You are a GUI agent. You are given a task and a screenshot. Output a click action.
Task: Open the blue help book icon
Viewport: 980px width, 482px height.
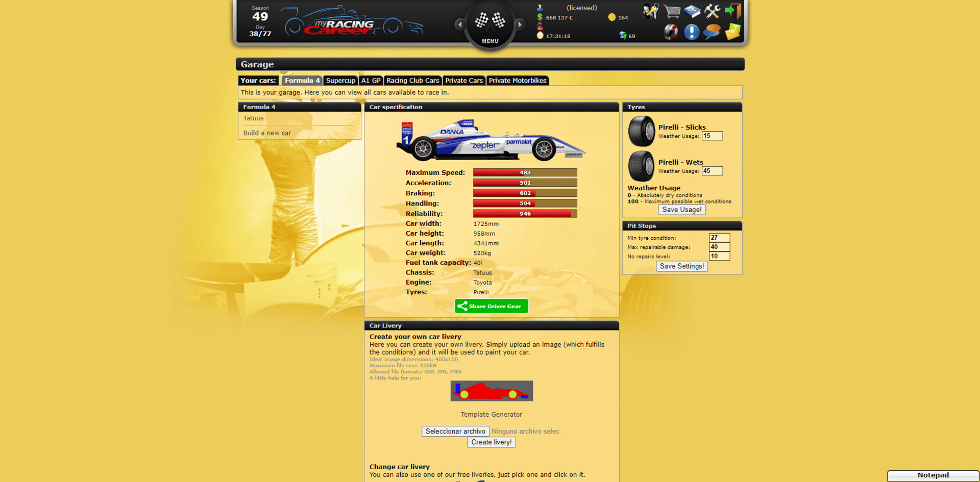point(692,11)
